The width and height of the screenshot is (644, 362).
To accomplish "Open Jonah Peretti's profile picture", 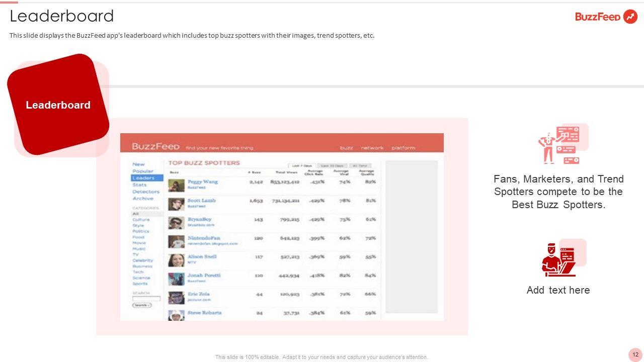I will (176, 279).
